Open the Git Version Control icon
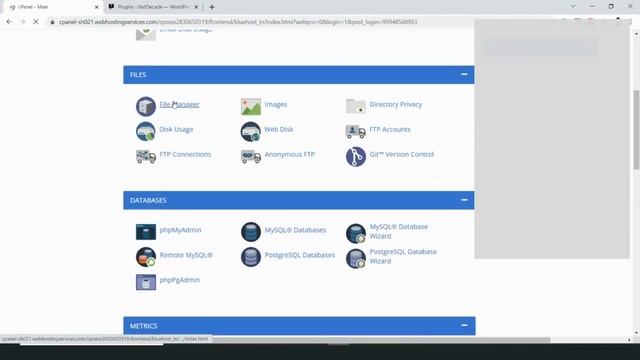Screen dimensions: 640x360 [356, 157]
